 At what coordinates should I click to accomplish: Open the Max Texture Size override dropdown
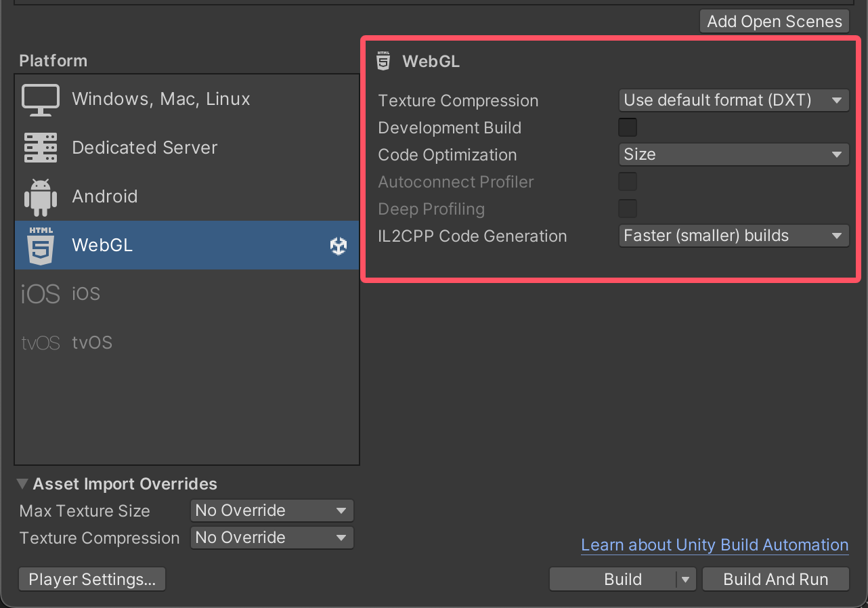coord(272,511)
